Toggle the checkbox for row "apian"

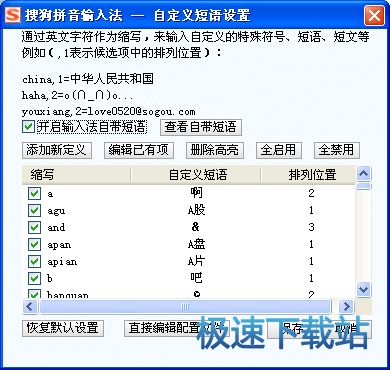point(34,261)
